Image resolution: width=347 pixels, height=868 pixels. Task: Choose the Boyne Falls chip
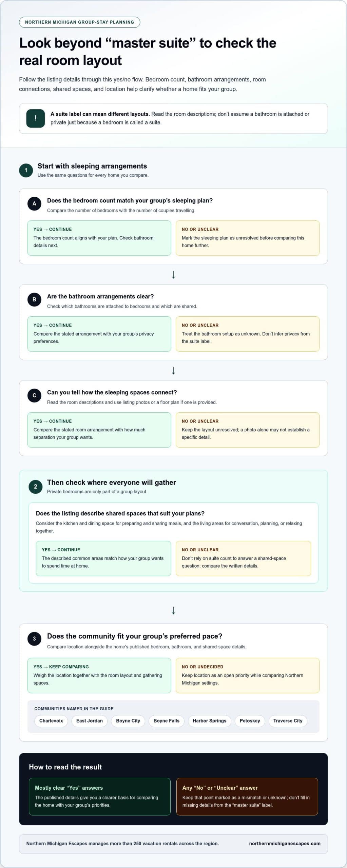(x=167, y=721)
